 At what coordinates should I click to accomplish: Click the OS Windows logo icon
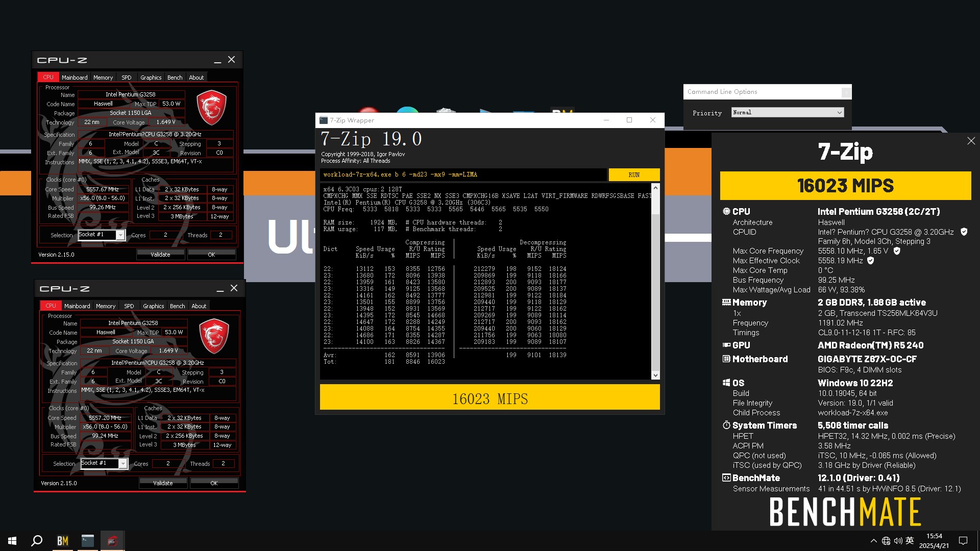coord(726,383)
